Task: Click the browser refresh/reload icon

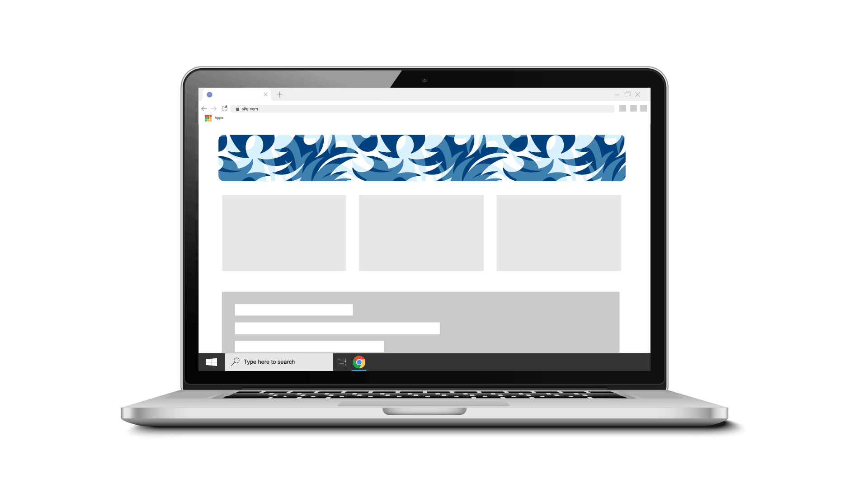Action: point(225,108)
